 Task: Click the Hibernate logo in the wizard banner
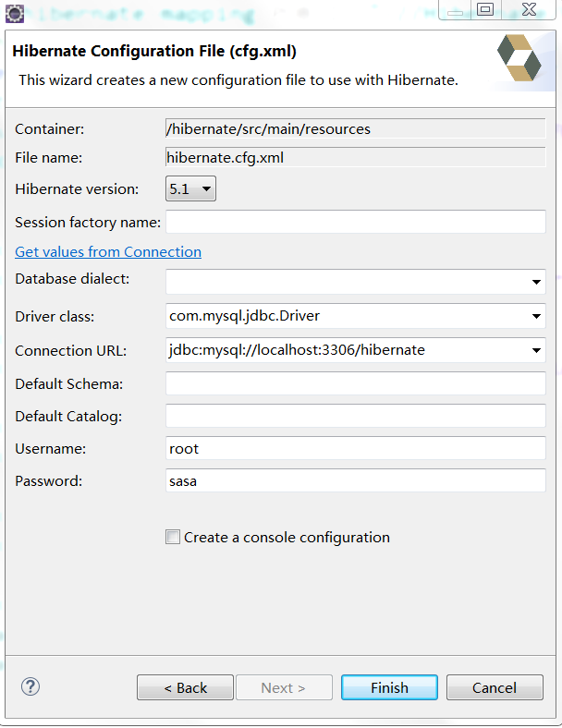(x=519, y=57)
